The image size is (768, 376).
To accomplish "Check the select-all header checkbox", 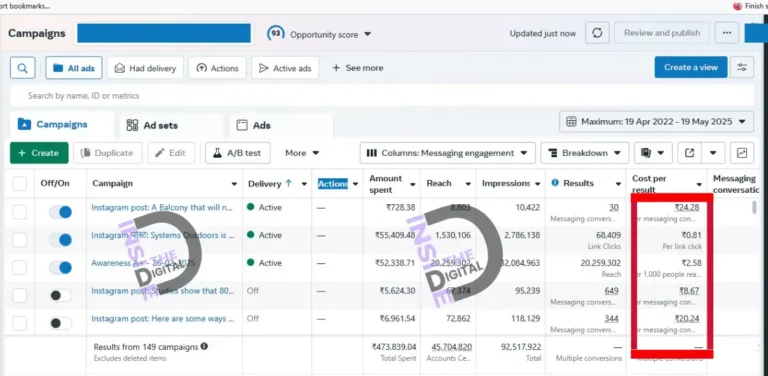I will click(x=20, y=184).
